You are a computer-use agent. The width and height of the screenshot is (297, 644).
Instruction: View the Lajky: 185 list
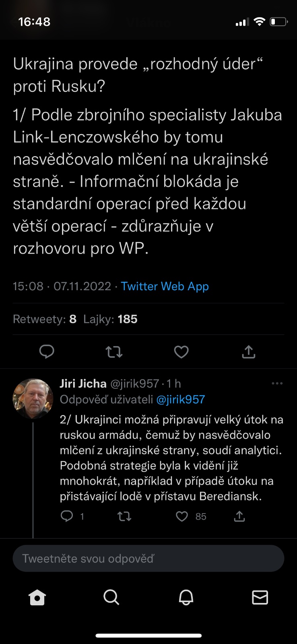coord(110,319)
